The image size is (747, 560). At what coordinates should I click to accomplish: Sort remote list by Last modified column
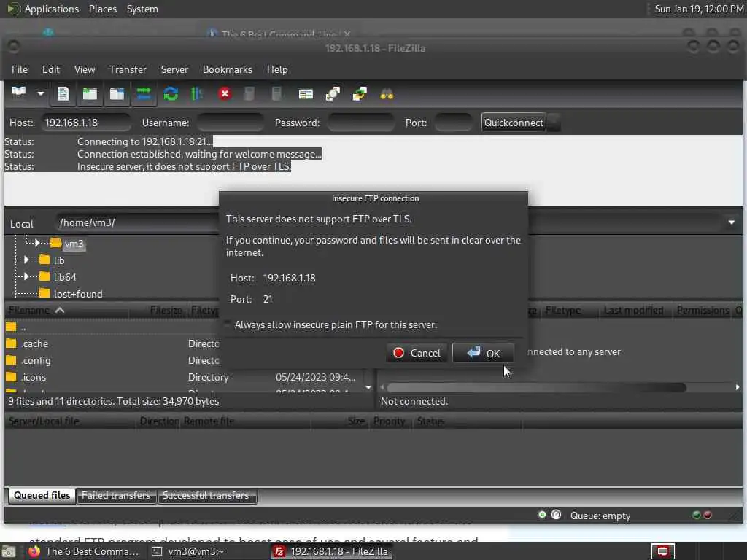tap(634, 311)
